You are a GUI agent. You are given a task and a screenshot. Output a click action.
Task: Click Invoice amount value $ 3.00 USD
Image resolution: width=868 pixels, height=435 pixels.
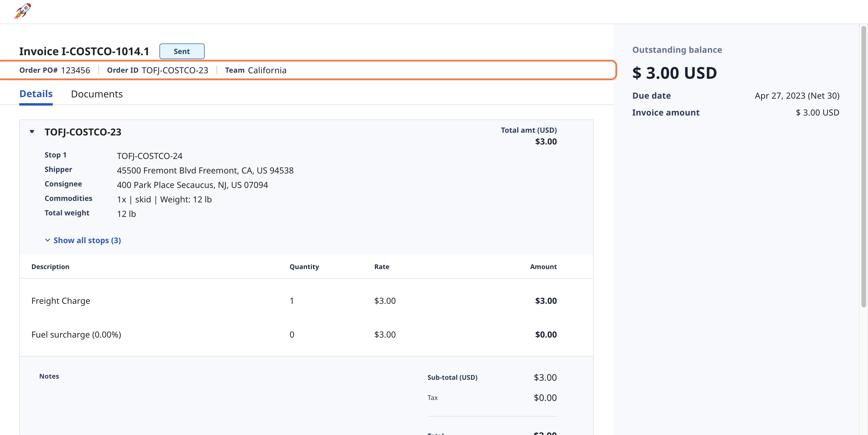pyautogui.click(x=817, y=112)
